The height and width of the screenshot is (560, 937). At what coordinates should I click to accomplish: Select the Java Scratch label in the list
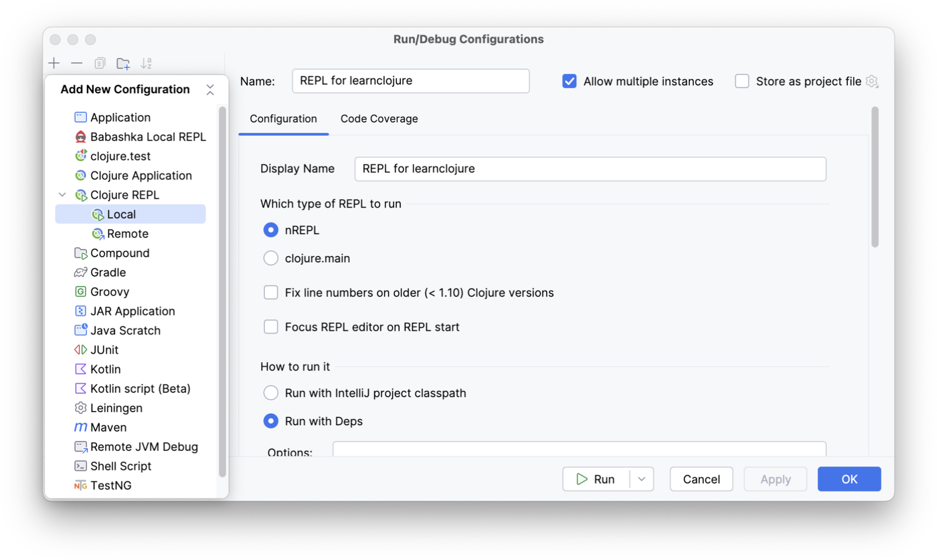click(x=125, y=330)
